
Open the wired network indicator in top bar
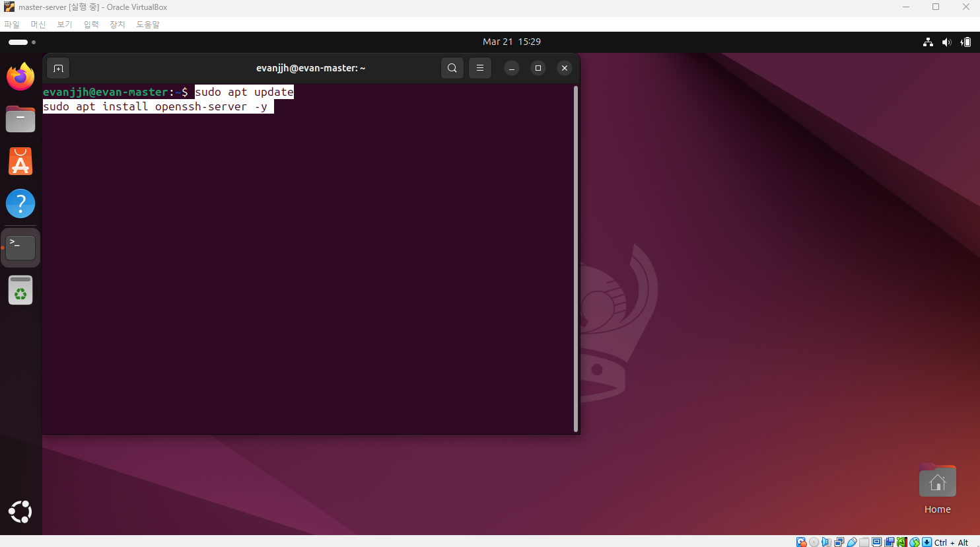928,42
